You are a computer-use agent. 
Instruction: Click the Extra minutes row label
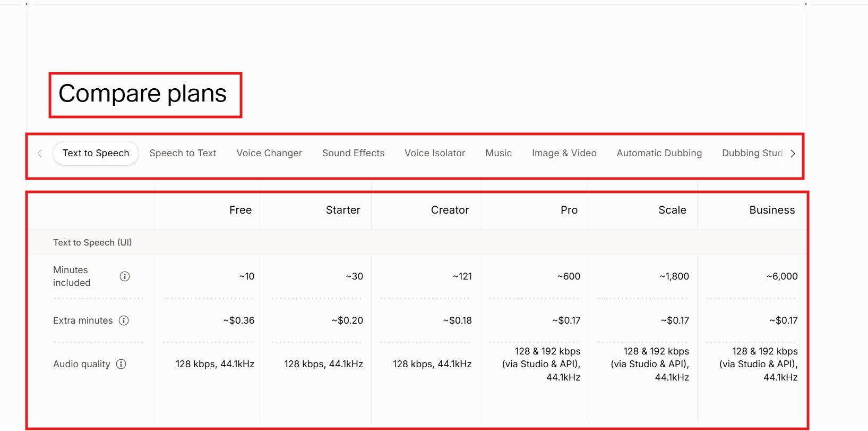83,320
